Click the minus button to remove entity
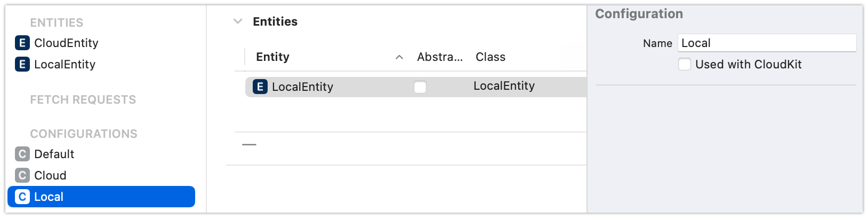 (249, 145)
